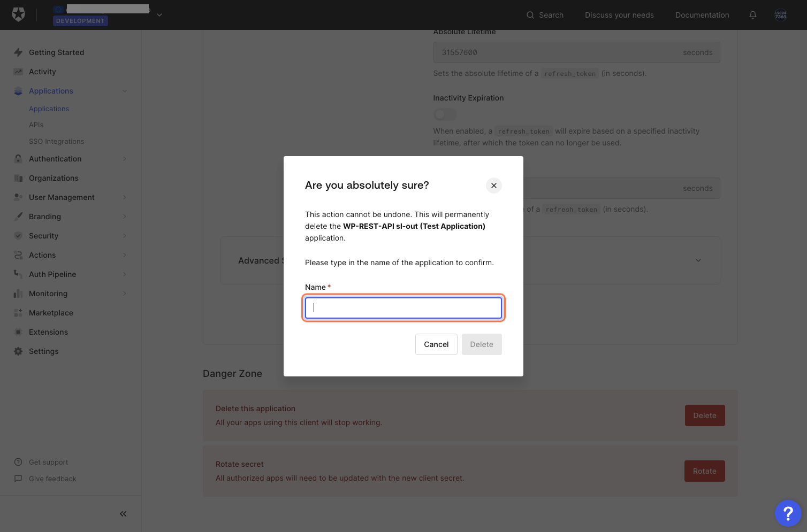Click the Applications layers icon
Image resolution: width=807 pixels, height=532 pixels.
pos(18,91)
